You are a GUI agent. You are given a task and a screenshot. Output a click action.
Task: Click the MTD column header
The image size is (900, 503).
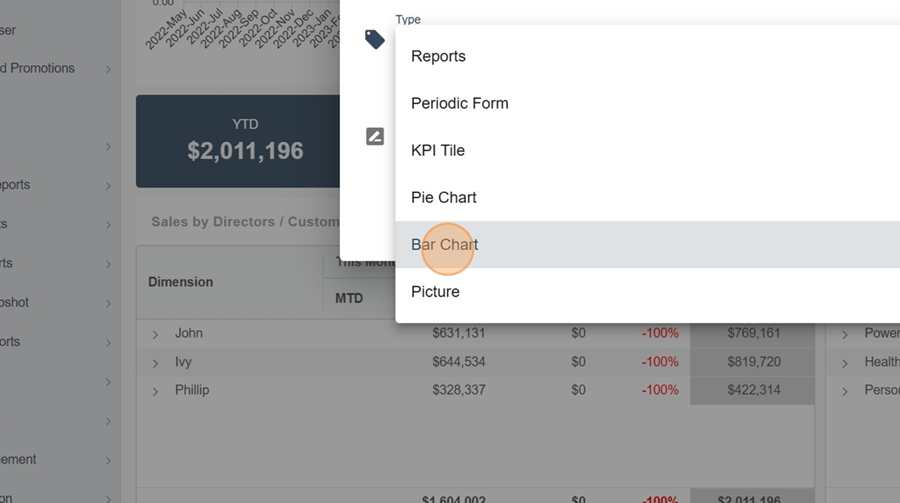(349, 298)
